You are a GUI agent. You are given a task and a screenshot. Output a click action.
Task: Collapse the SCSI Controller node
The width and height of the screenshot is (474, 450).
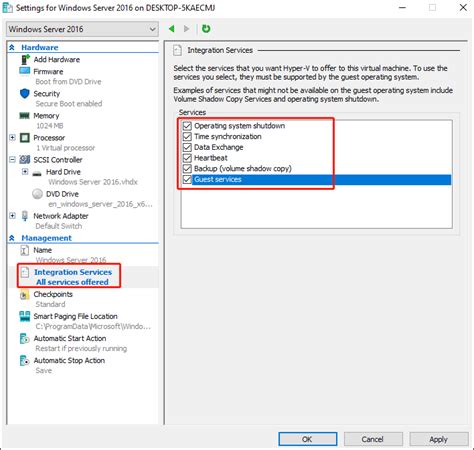tap(12, 159)
